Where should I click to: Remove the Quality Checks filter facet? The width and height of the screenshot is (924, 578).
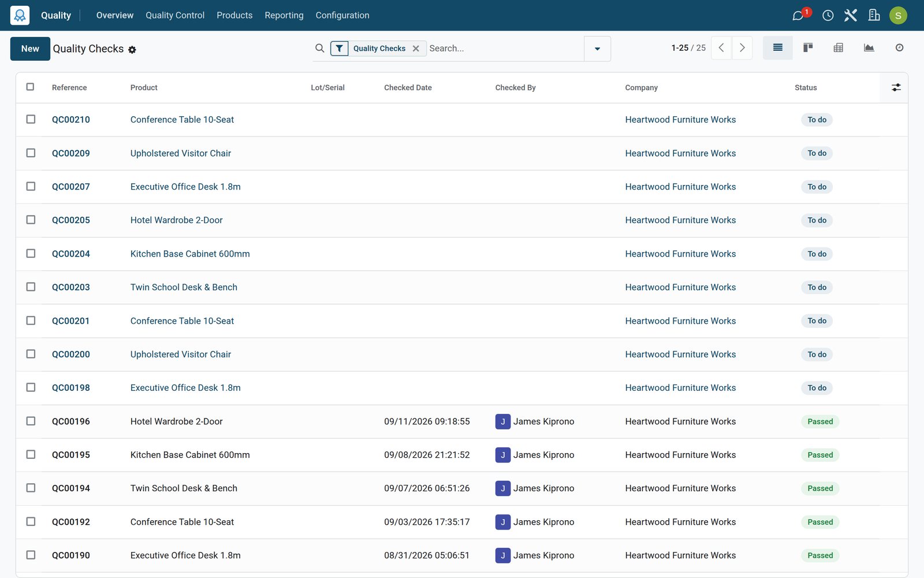pyautogui.click(x=416, y=49)
